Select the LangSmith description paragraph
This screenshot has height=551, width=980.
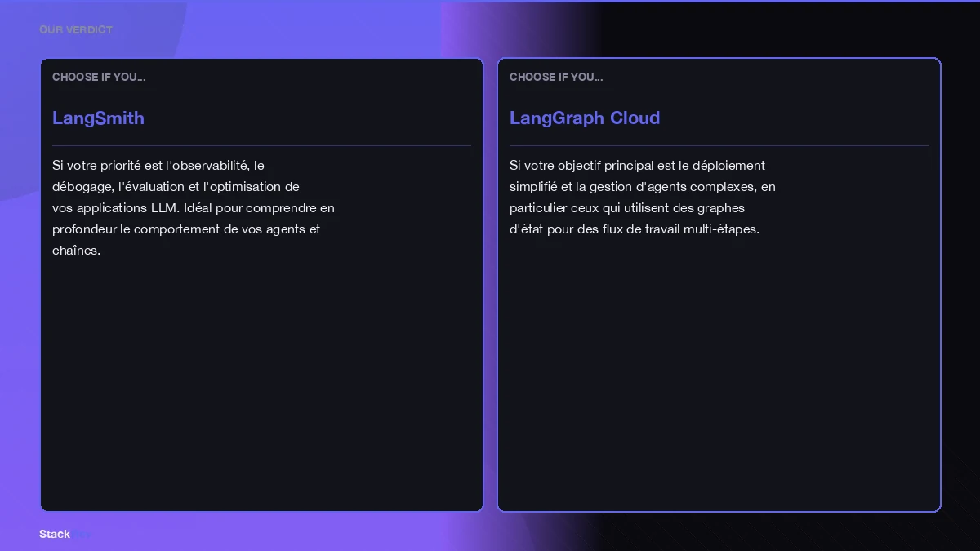pyautogui.click(x=193, y=207)
